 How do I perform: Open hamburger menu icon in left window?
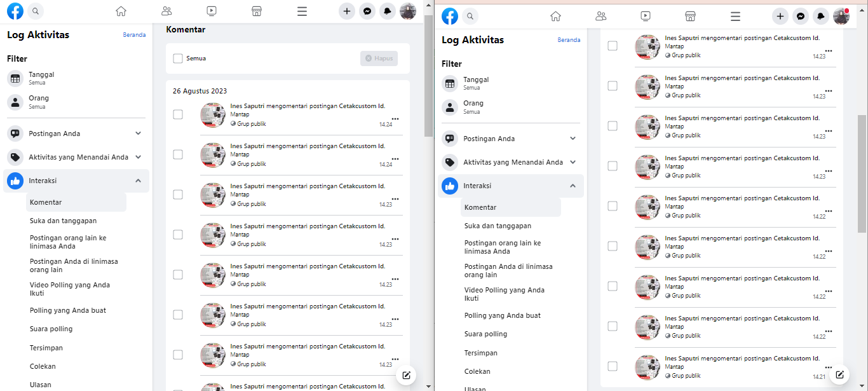pos(302,11)
